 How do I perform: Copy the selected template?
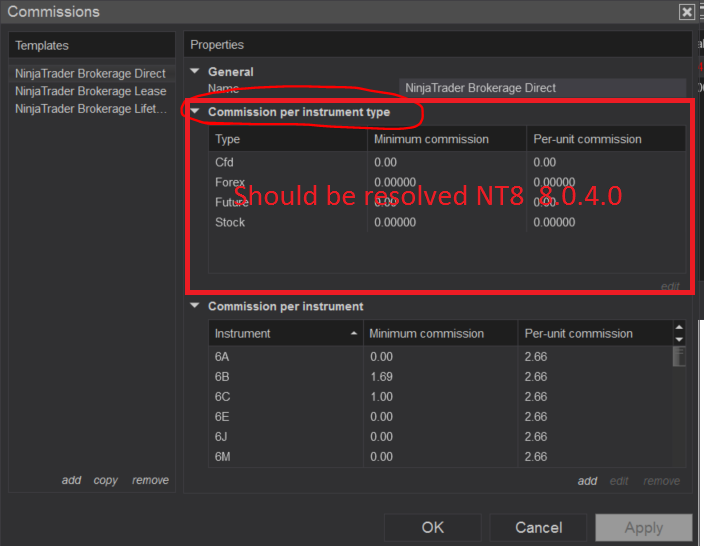106,480
